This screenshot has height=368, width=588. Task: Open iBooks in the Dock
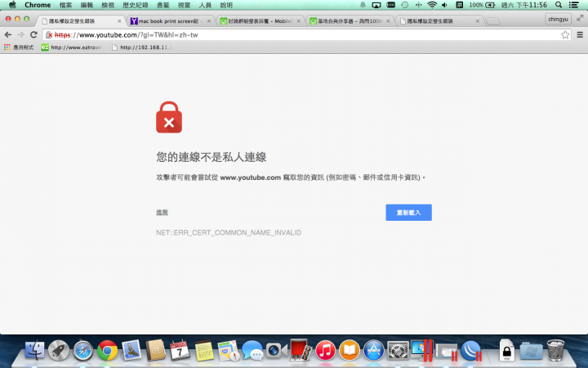pos(350,351)
